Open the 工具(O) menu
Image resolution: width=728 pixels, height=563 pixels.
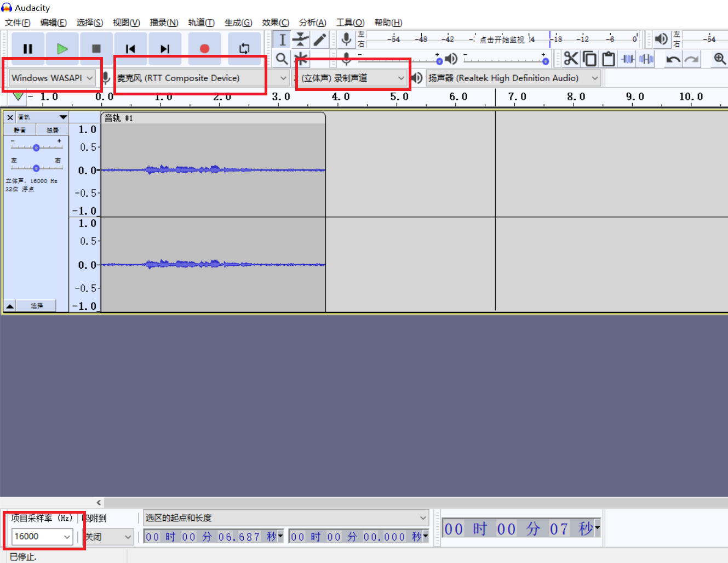(x=350, y=22)
